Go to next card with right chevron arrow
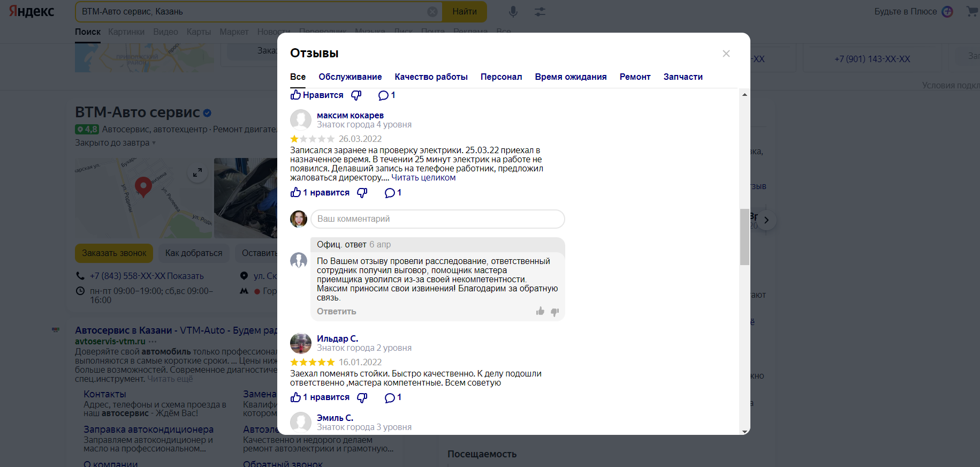This screenshot has width=980, height=467. (x=766, y=220)
